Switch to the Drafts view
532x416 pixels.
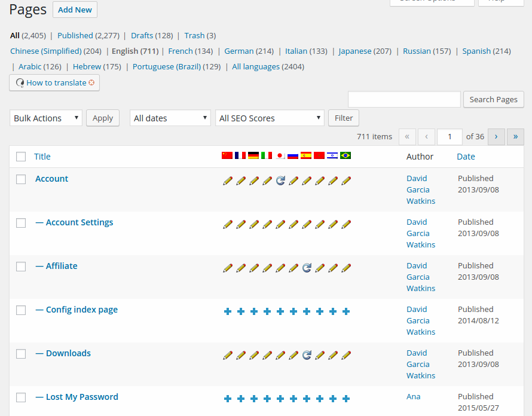[x=142, y=35]
